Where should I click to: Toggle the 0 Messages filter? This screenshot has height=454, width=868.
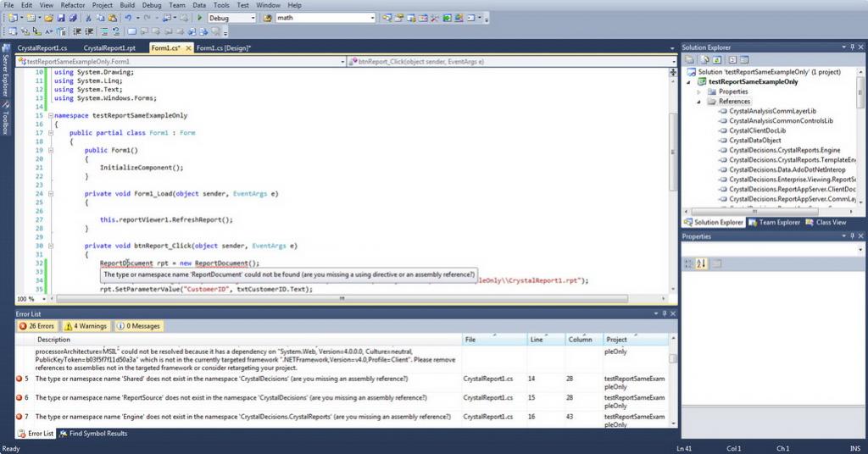(x=138, y=326)
